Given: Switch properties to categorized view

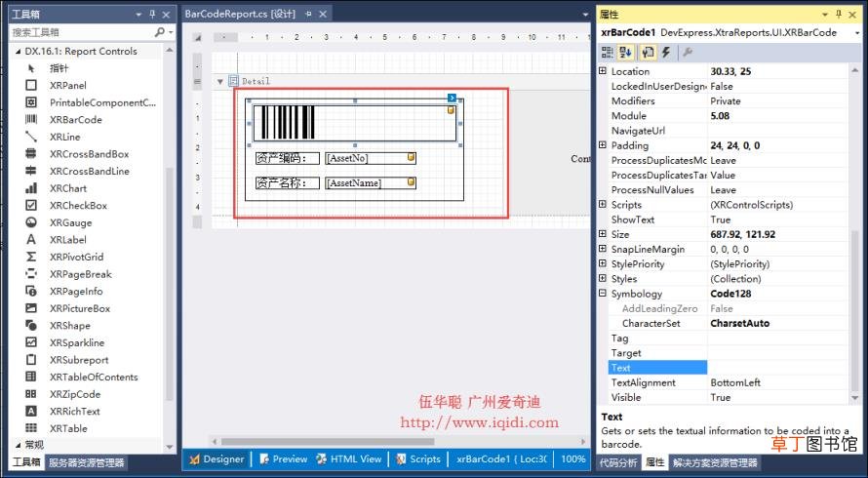Looking at the screenshot, I should coord(608,53).
